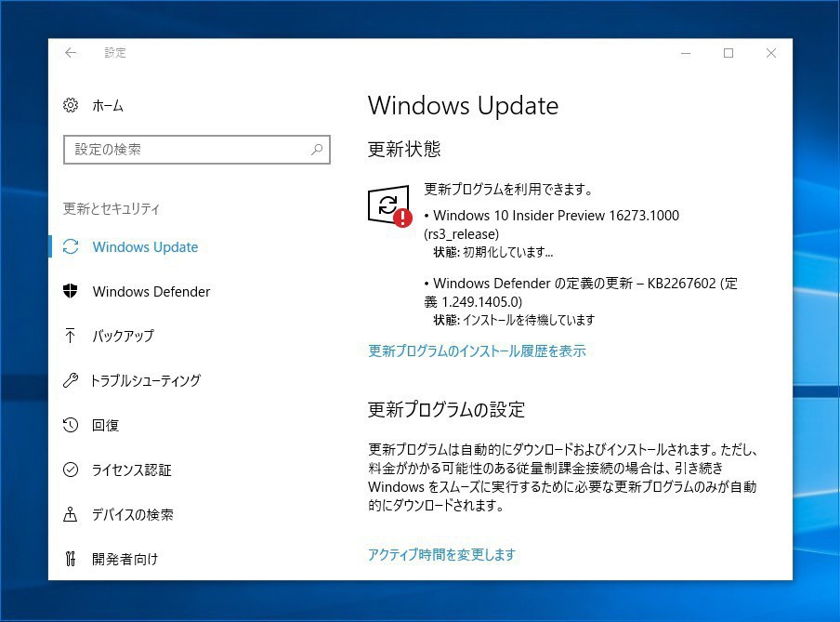Viewport: 840px width, 622px height.
Task: Click the activation checkmark circle icon
Action: pyautogui.click(x=71, y=470)
